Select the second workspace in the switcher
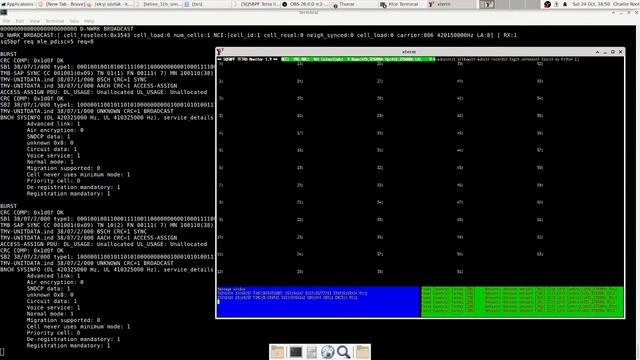Screen dimensions: 640x360 (x=502, y=4)
